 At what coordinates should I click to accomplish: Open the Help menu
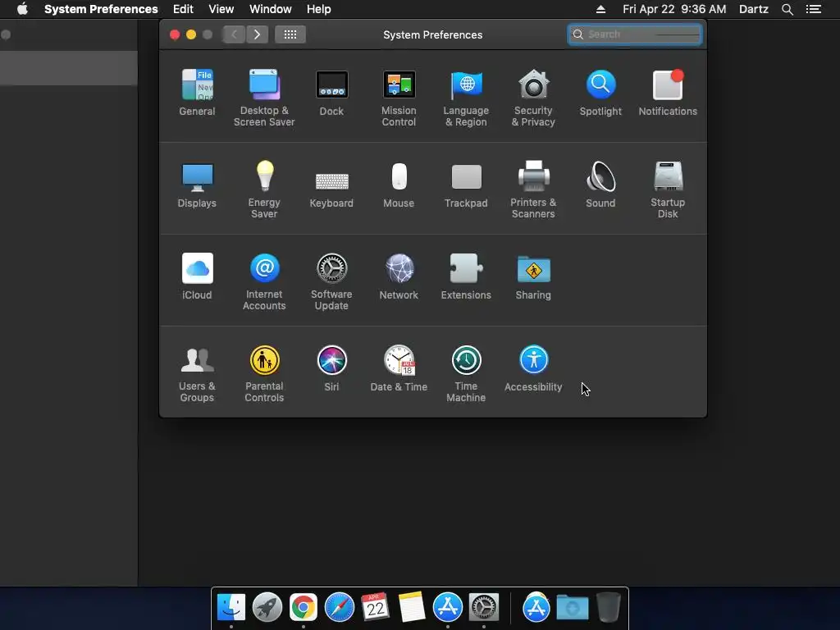pos(319,9)
